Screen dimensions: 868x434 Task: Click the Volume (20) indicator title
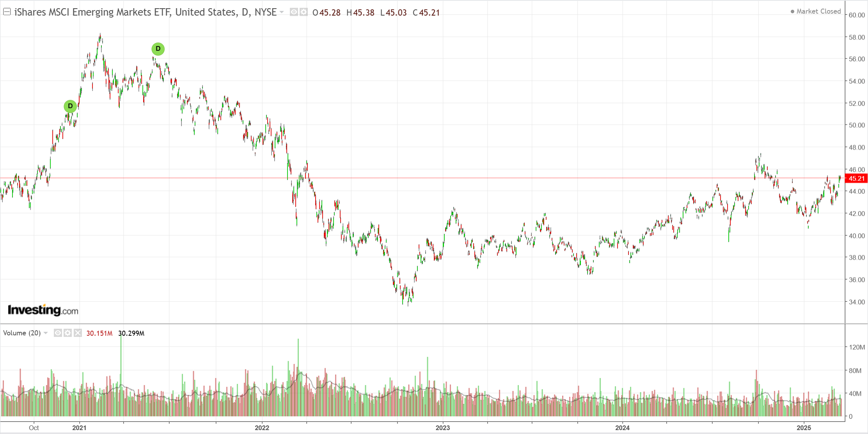[22, 333]
